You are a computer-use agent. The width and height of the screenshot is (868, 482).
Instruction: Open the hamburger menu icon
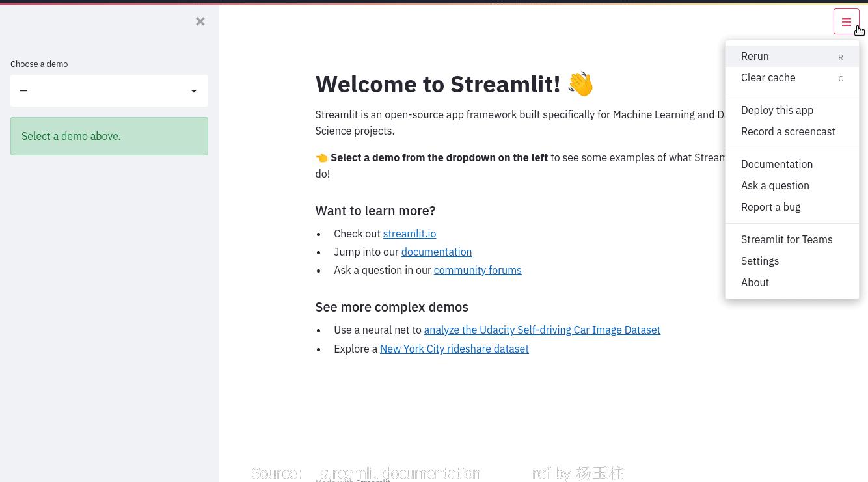tap(846, 21)
